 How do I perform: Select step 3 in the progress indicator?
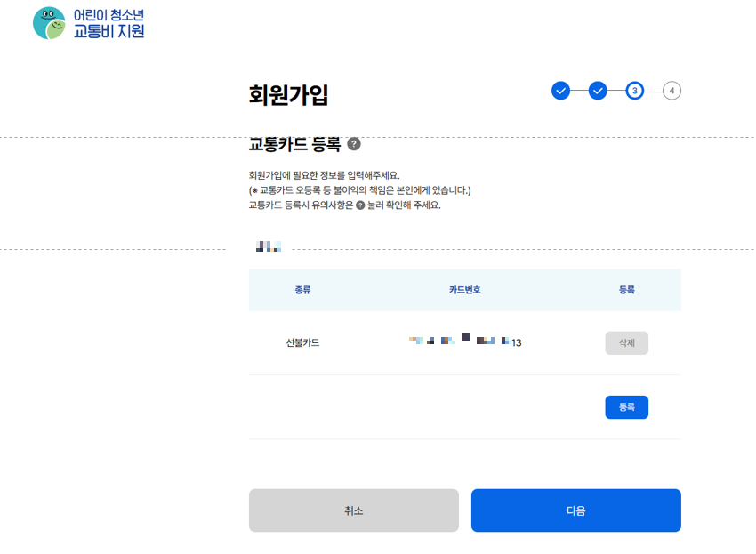[x=633, y=91]
